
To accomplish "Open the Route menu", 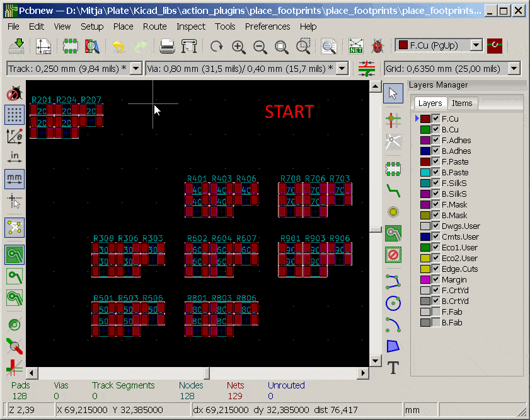I will (155, 26).
